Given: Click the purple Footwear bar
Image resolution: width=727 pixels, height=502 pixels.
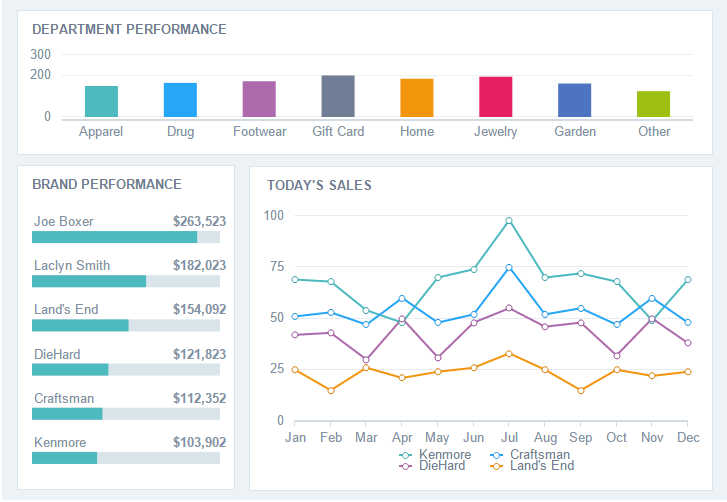Looking at the screenshot, I should (x=259, y=99).
